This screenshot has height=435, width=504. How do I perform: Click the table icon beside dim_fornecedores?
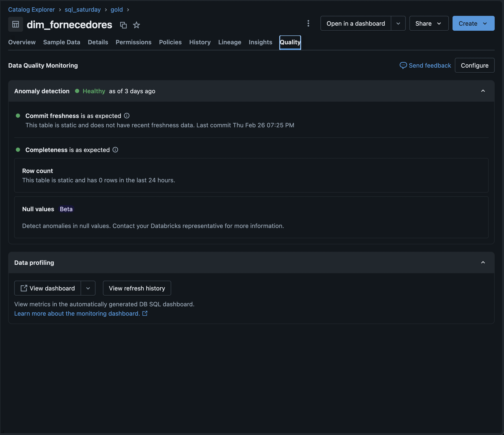point(16,24)
